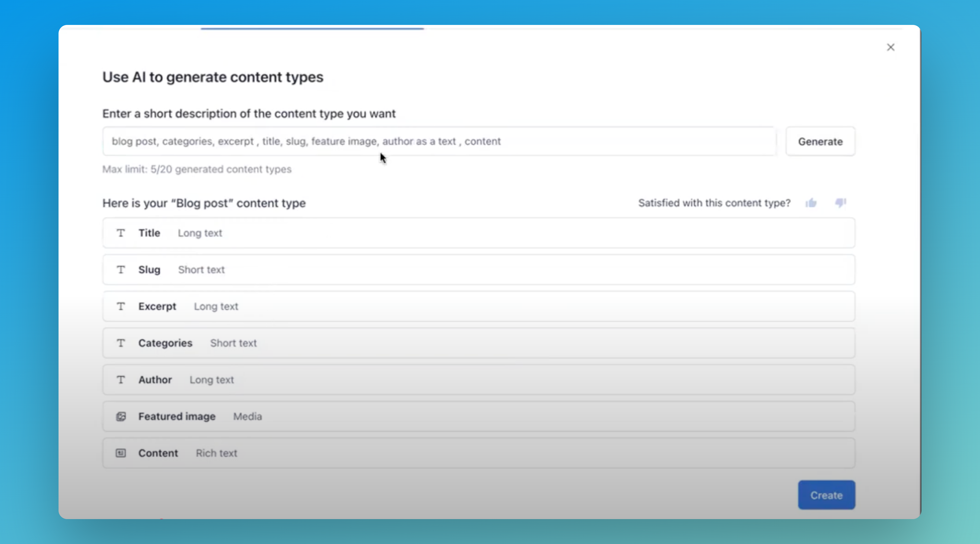Click the text icon beside Title
The image size is (980, 544).
(121, 233)
